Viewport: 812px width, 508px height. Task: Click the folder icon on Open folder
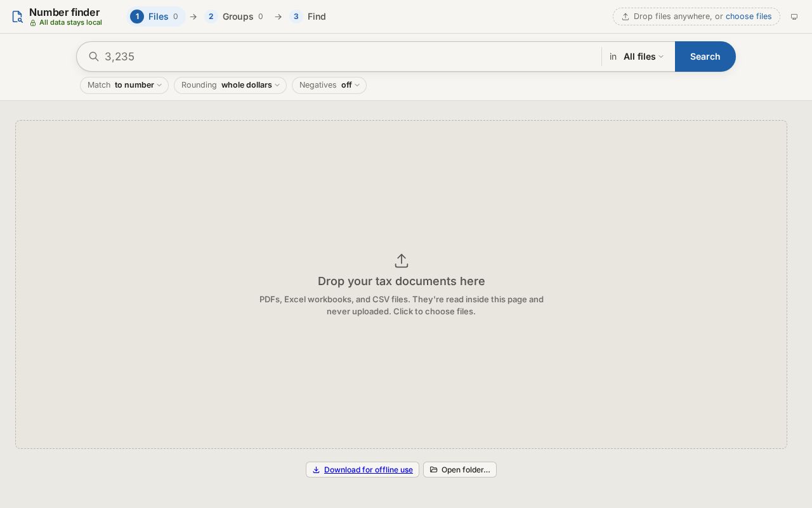click(x=433, y=470)
